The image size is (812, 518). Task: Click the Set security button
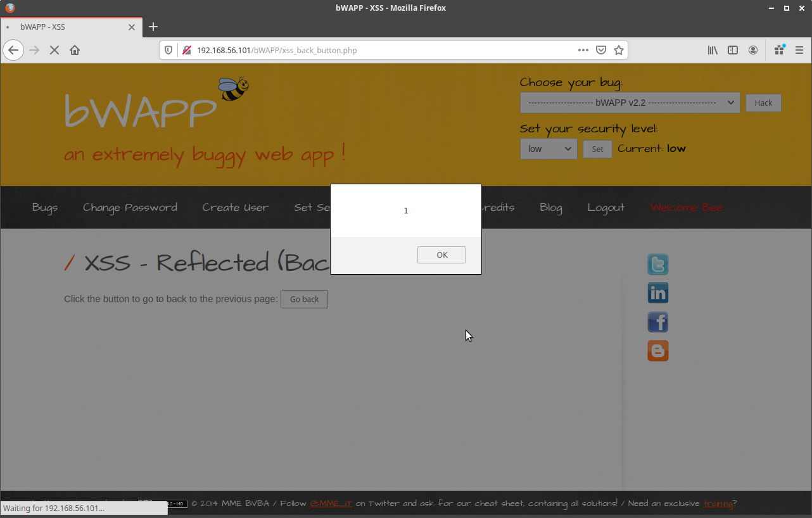pos(597,149)
